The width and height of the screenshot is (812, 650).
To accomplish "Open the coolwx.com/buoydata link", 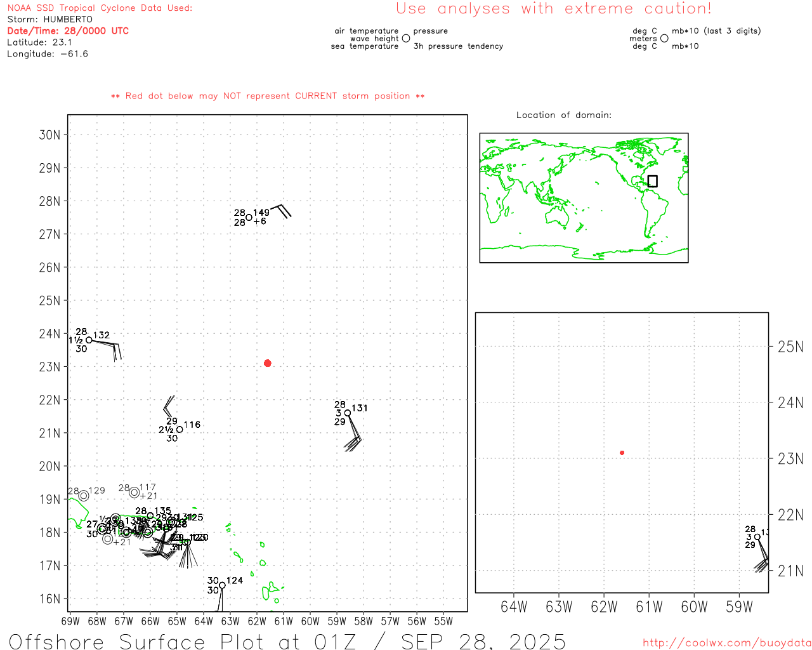I will point(727,643).
